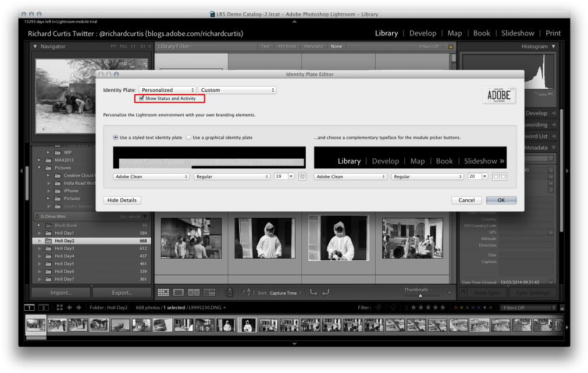The height and width of the screenshot is (373, 588).
Task: Switch to the Develop module
Action: pos(423,33)
